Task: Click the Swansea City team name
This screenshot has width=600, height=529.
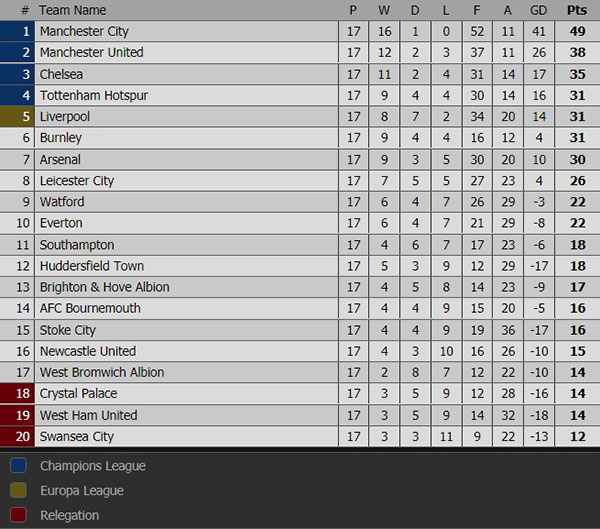Action: [x=76, y=437]
